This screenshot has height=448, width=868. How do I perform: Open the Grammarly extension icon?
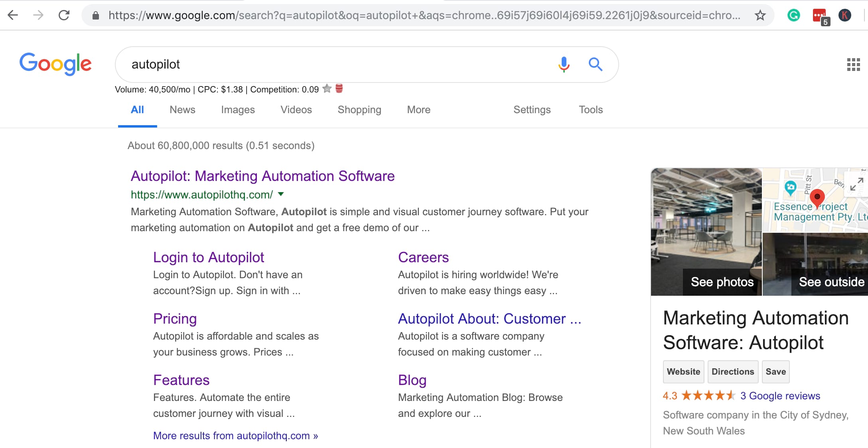click(793, 16)
